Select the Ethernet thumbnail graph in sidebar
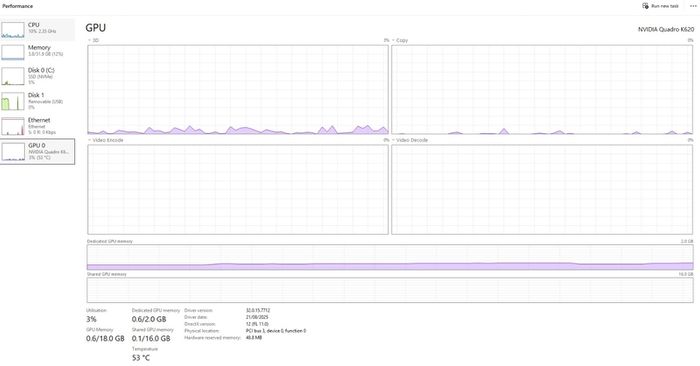Image resolution: width=700 pixels, height=366 pixels. [12, 126]
